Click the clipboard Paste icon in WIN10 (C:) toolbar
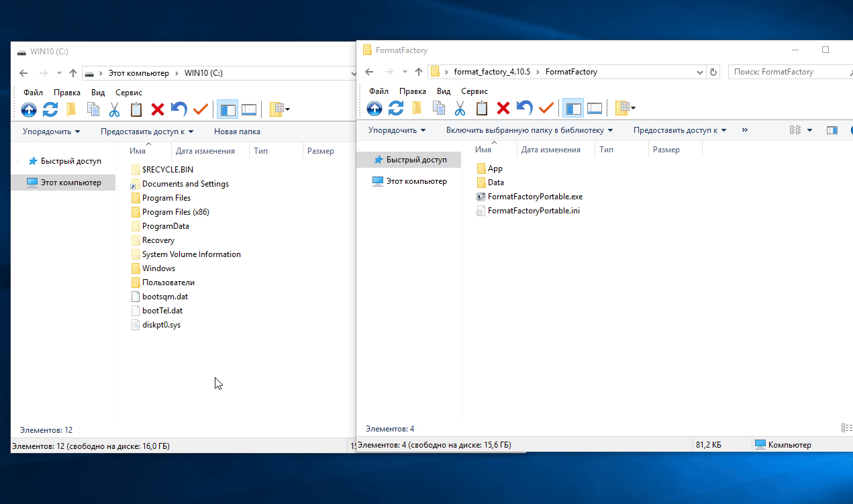Screen dimensions: 853x504 [x=136, y=109]
